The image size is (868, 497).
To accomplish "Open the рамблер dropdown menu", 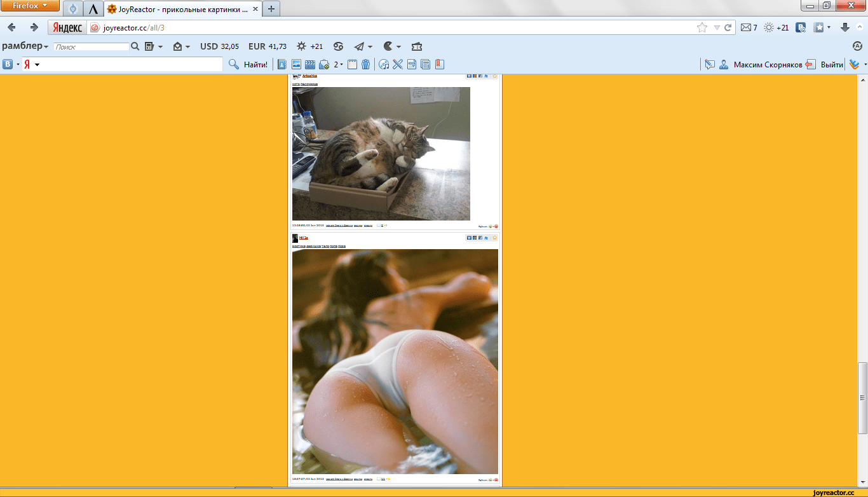I will [x=25, y=46].
